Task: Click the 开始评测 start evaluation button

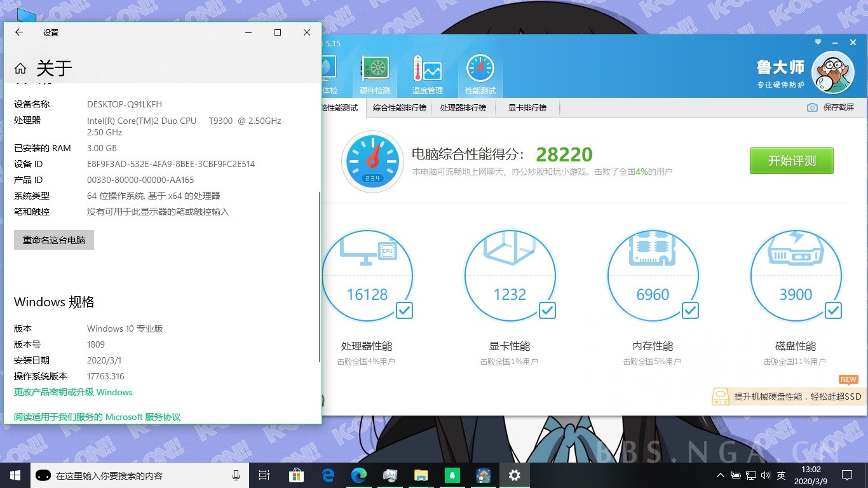Action: (x=791, y=161)
